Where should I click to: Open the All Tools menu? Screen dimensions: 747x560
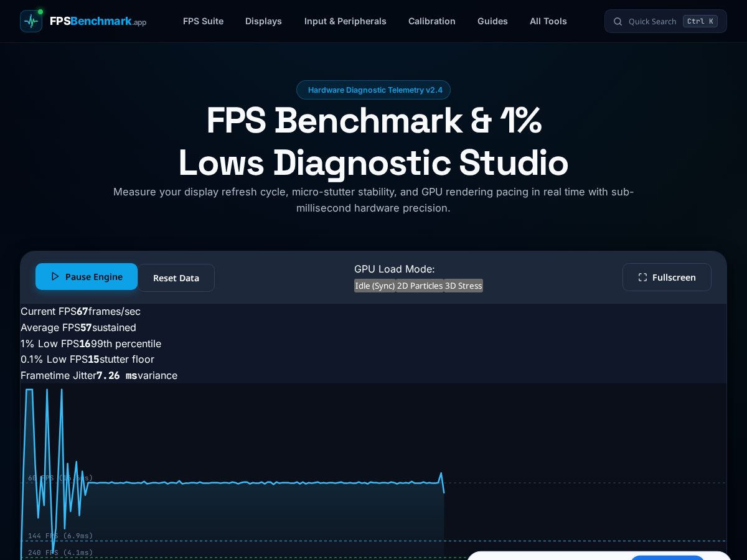548,21
